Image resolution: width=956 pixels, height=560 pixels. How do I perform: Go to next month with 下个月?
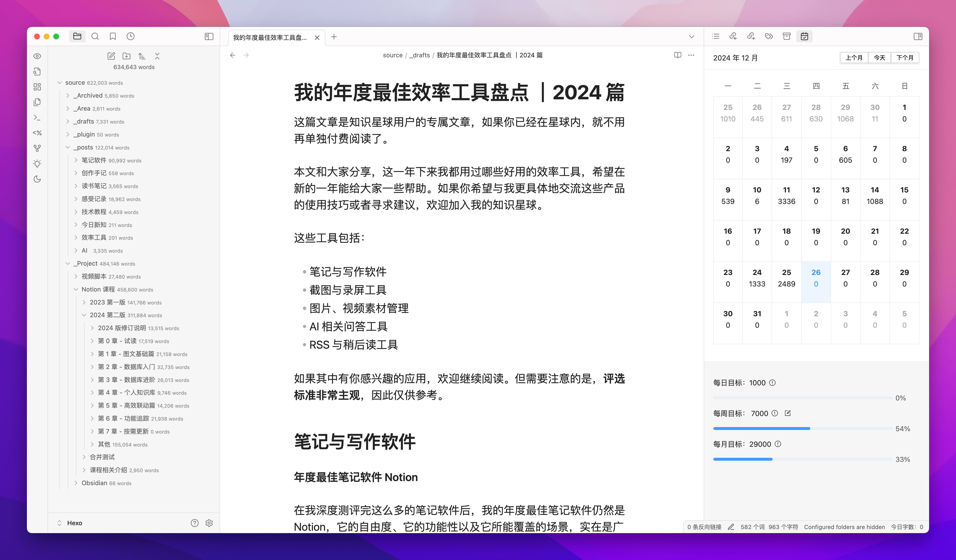coord(905,58)
